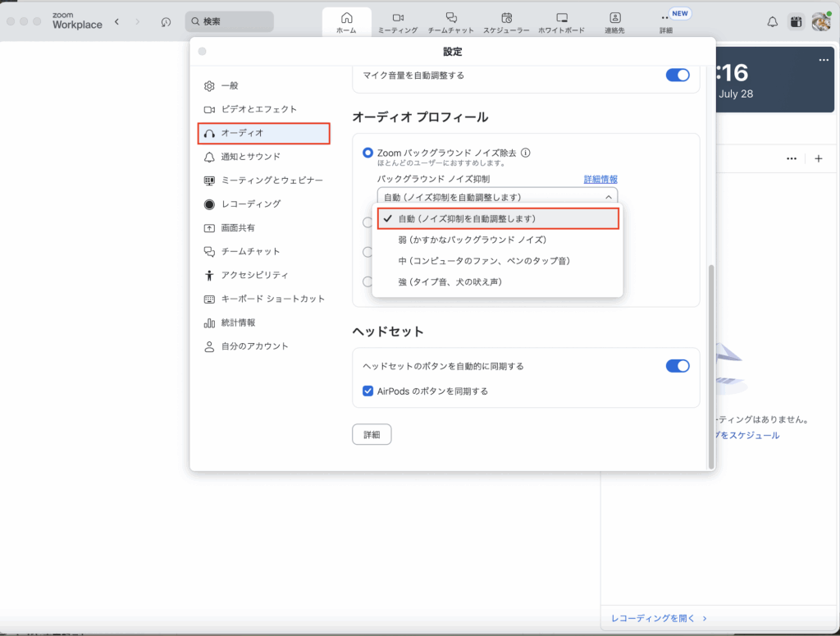
Task: Select キーボード ショートカット item
Action: pos(263,299)
